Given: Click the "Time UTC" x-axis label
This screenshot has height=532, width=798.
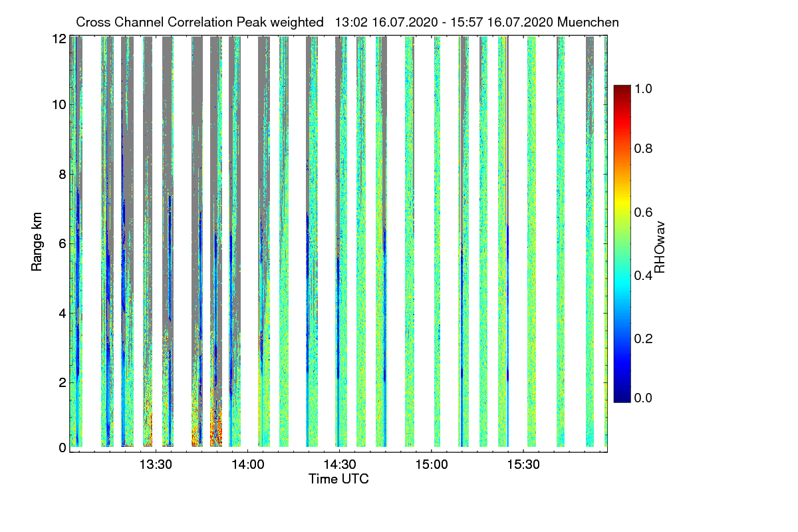Looking at the screenshot, I should click(x=338, y=479).
